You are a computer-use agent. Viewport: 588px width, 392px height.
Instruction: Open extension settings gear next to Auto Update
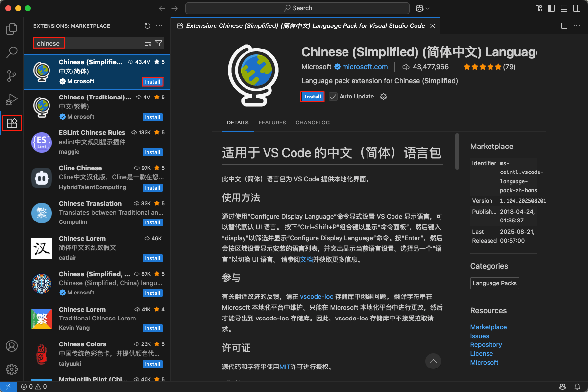384,97
